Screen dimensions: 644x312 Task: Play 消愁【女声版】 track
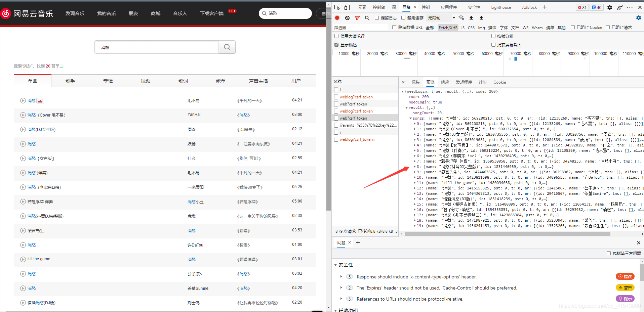click(23, 158)
